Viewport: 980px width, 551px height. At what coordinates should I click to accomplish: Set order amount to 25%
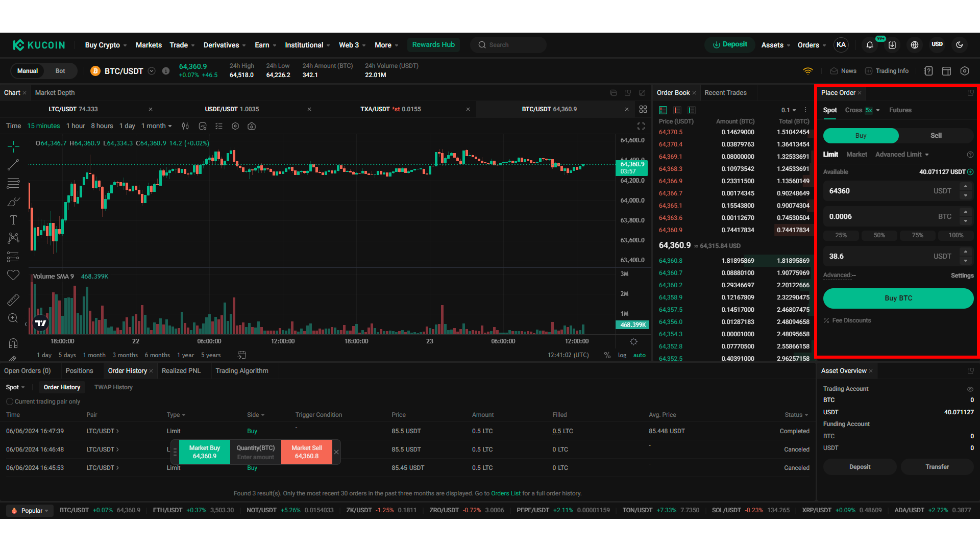pos(841,235)
